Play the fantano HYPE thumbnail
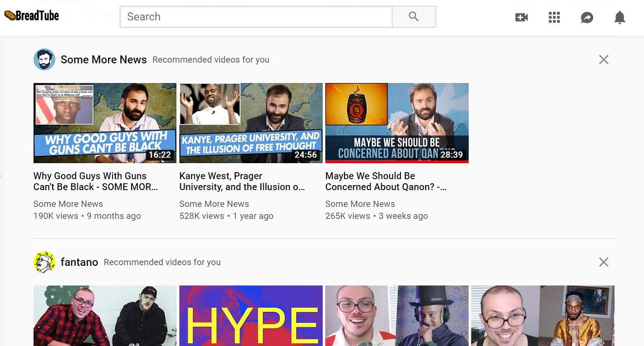This screenshot has width=644, height=346. 251,316
